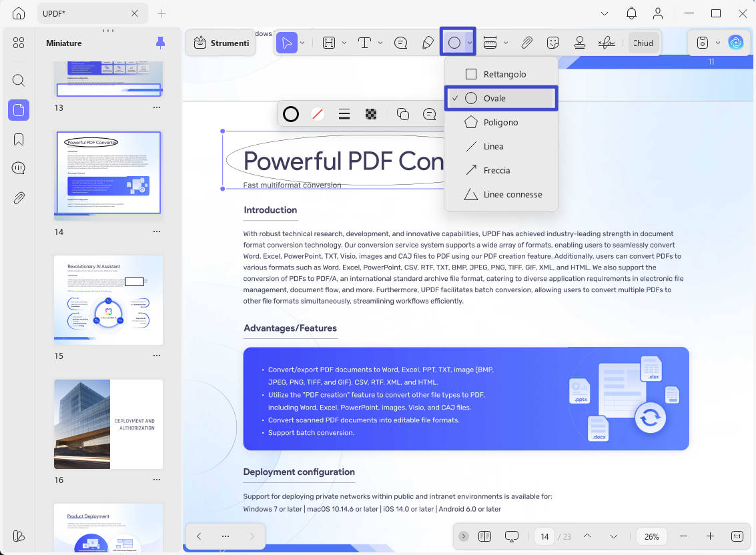This screenshot has height=555, width=756.
Task: Select the pencil drawing tool
Action: 428,43
